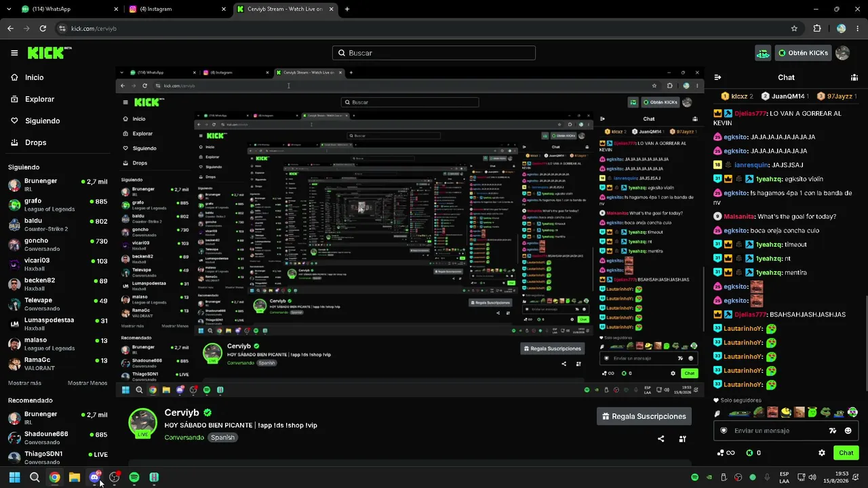
Task: Click username ianresquin in chat
Action: pos(753,165)
